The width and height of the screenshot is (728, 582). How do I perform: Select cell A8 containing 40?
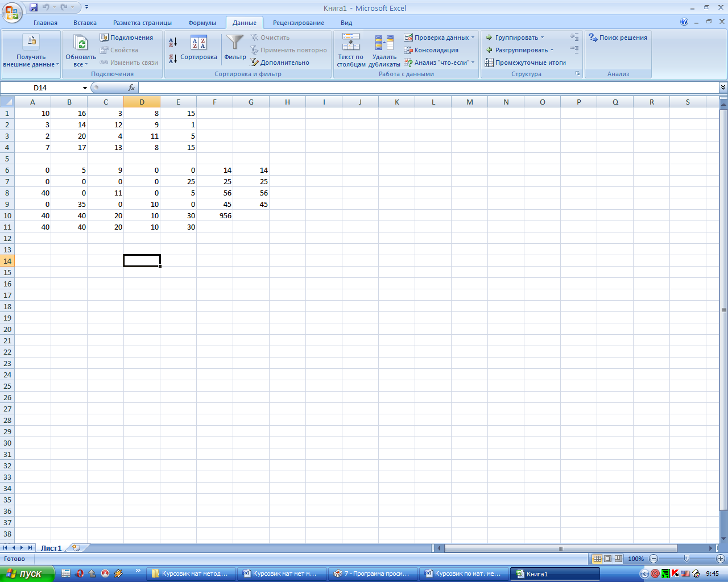(x=32, y=193)
